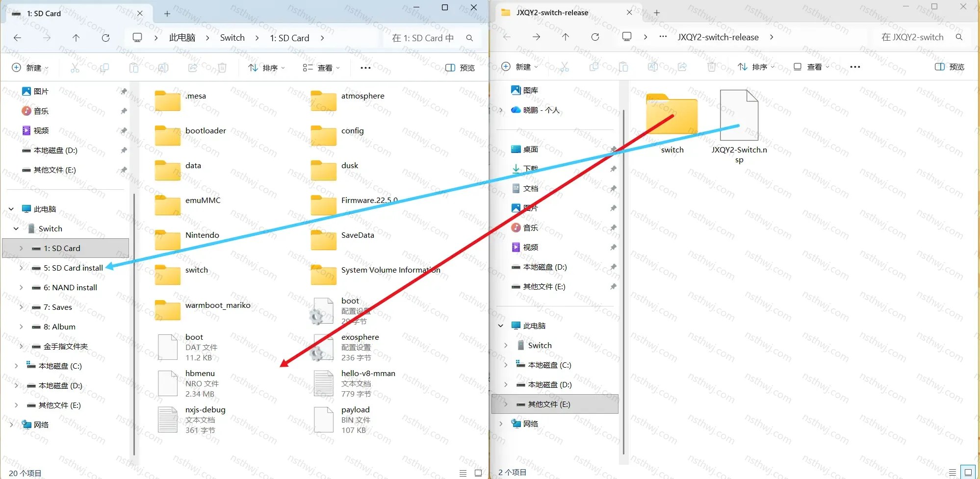Select 其他文件 (E:) in JXQY2 tree

point(555,404)
